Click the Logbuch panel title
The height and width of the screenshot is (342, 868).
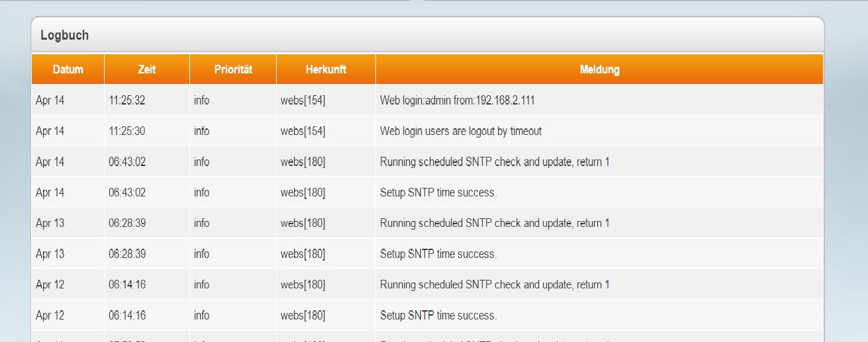(64, 35)
